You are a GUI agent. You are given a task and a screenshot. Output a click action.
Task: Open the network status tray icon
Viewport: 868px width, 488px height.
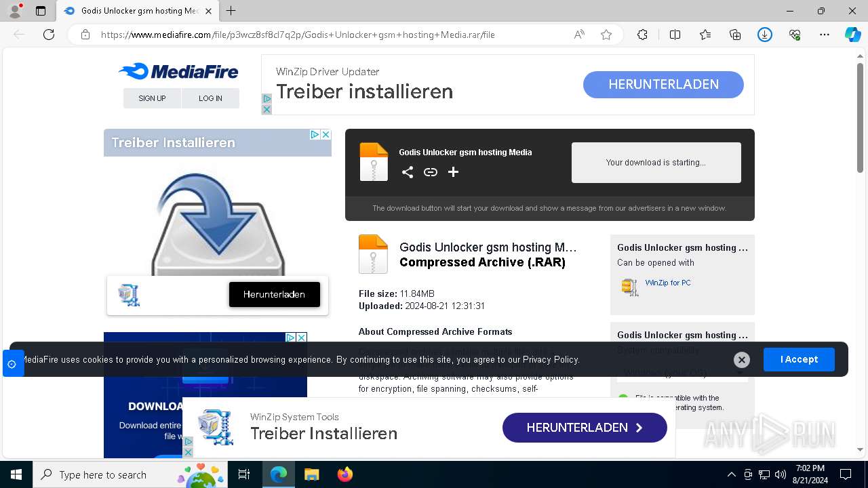point(764,474)
